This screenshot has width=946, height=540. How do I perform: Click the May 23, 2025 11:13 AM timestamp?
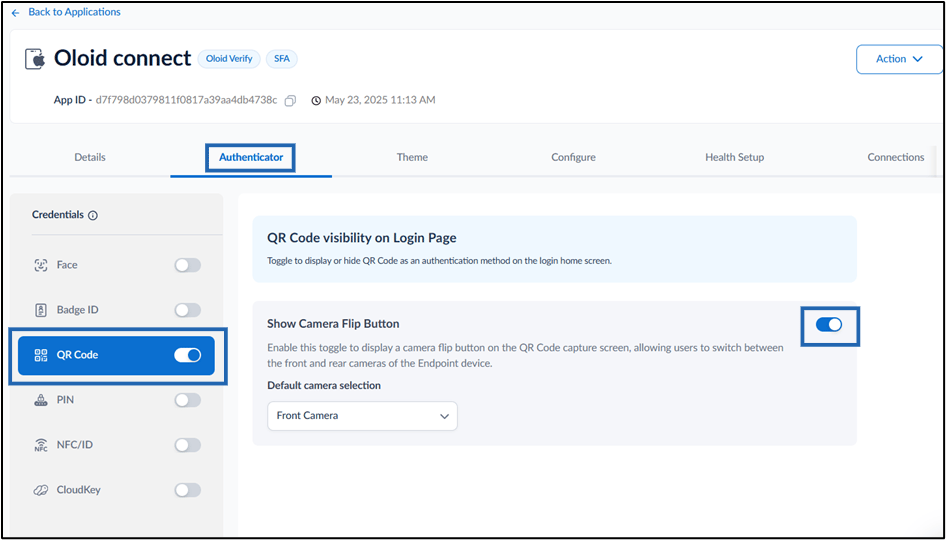pyautogui.click(x=380, y=100)
